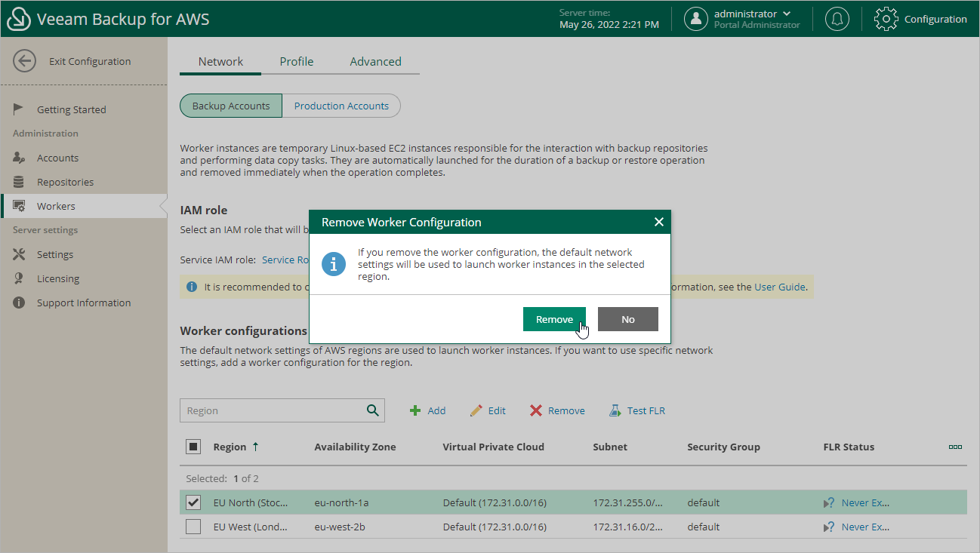Add a new worker configuration
The image size is (980, 553).
(427, 410)
